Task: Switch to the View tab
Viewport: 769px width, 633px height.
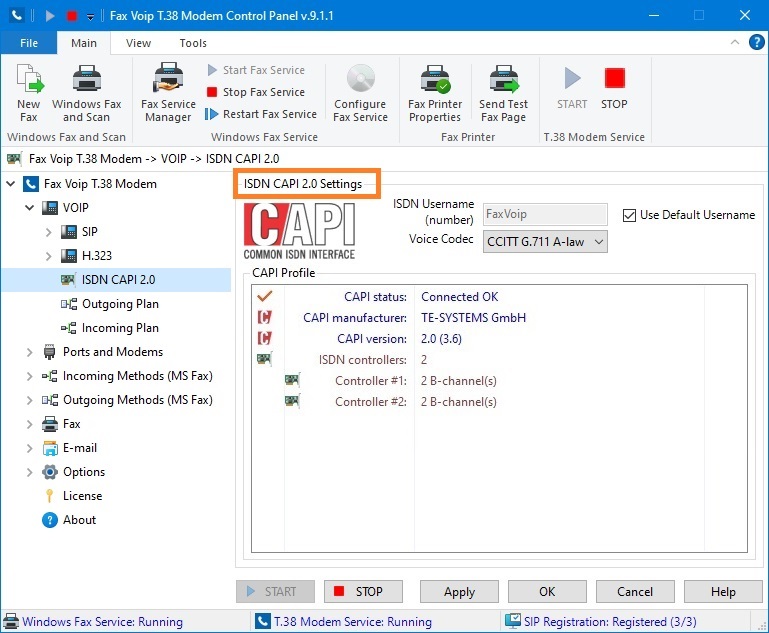Action: click(x=138, y=43)
